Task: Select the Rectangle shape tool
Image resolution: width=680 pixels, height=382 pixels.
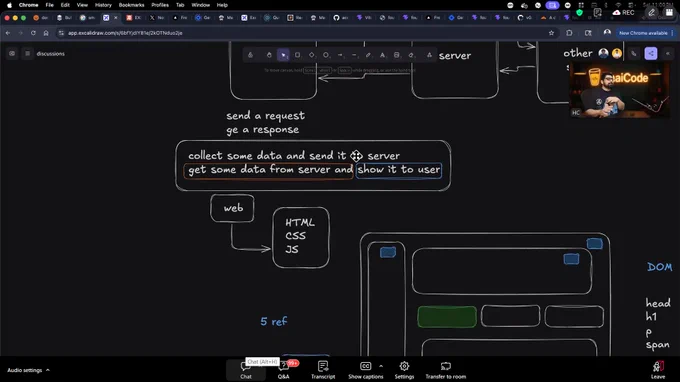Action: click(x=298, y=55)
